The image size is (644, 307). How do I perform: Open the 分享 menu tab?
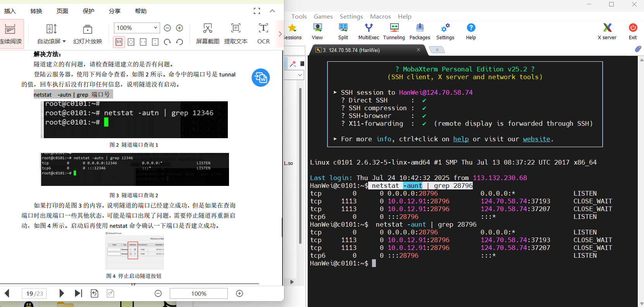tap(115, 11)
